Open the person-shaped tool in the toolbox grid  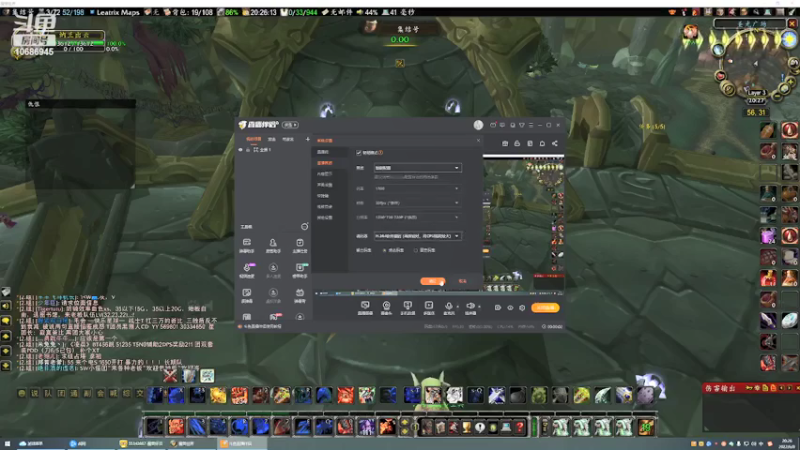click(x=273, y=245)
